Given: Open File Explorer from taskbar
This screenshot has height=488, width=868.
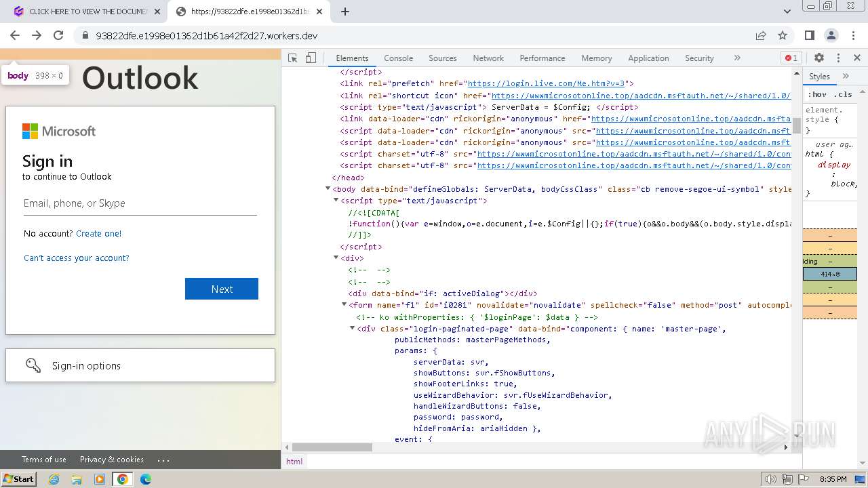Looking at the screenshot, I should click(77, 479).
